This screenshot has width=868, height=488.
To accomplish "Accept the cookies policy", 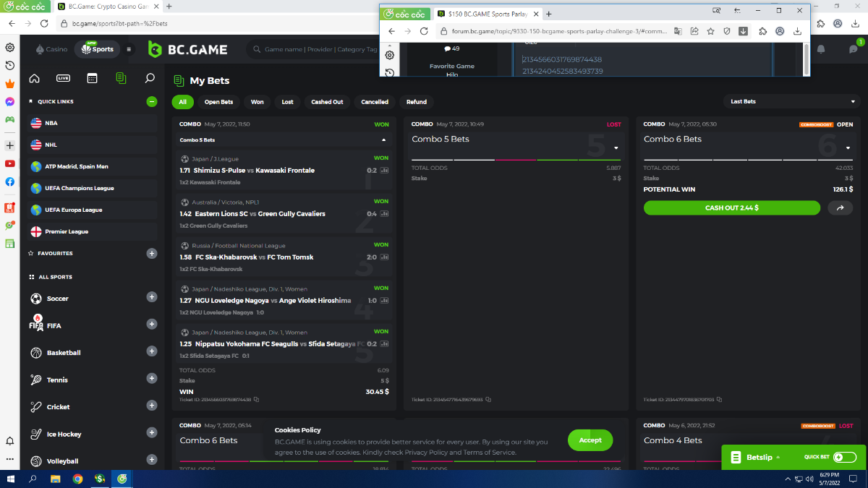I will pyautogui.click(x=590, y=440).
